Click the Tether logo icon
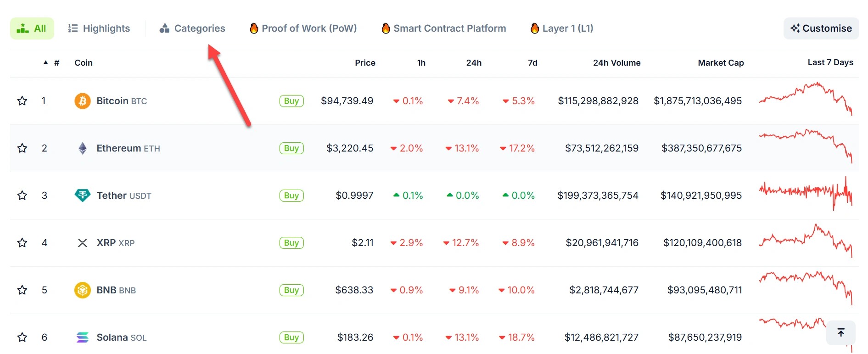Image resolution: width=868 pixels, height=354 pixels. 83,196
